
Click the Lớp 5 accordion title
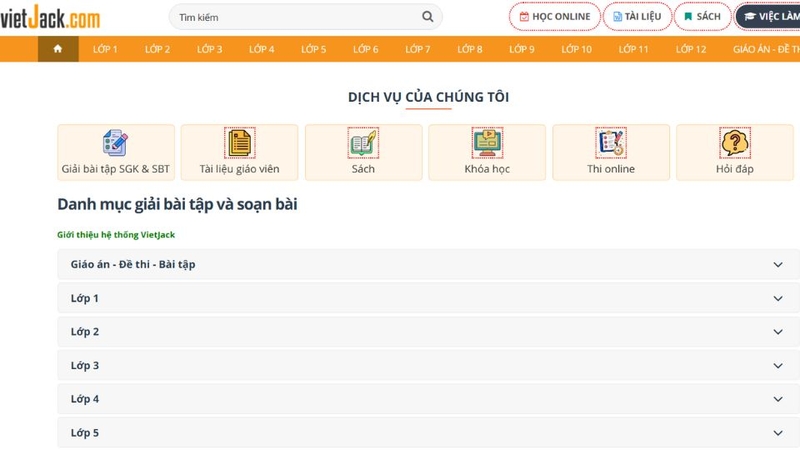[85, 433]
